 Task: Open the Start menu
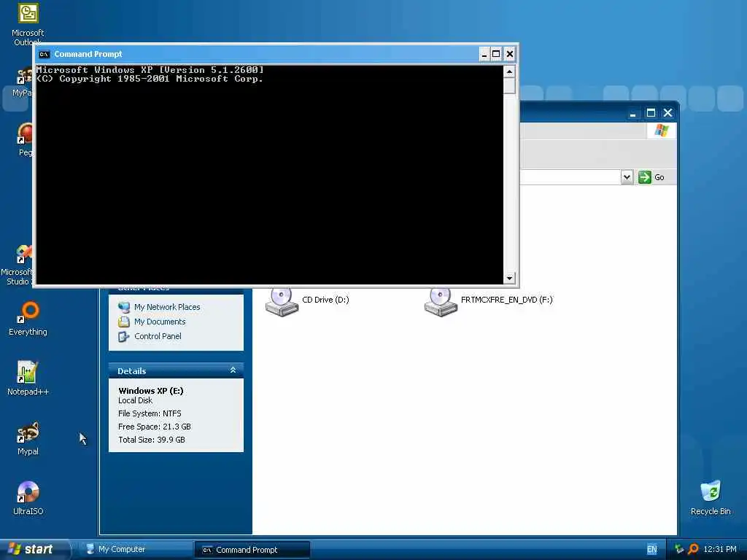pos(34,549)
